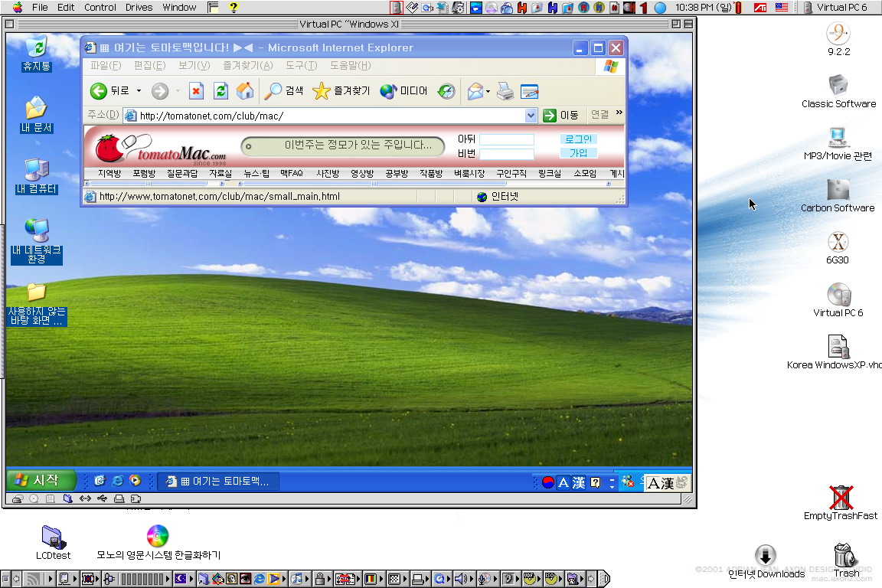Open the 미디어 media button
Screen dimensions: 882x588
pyautogui.click(x=404, y=91)
